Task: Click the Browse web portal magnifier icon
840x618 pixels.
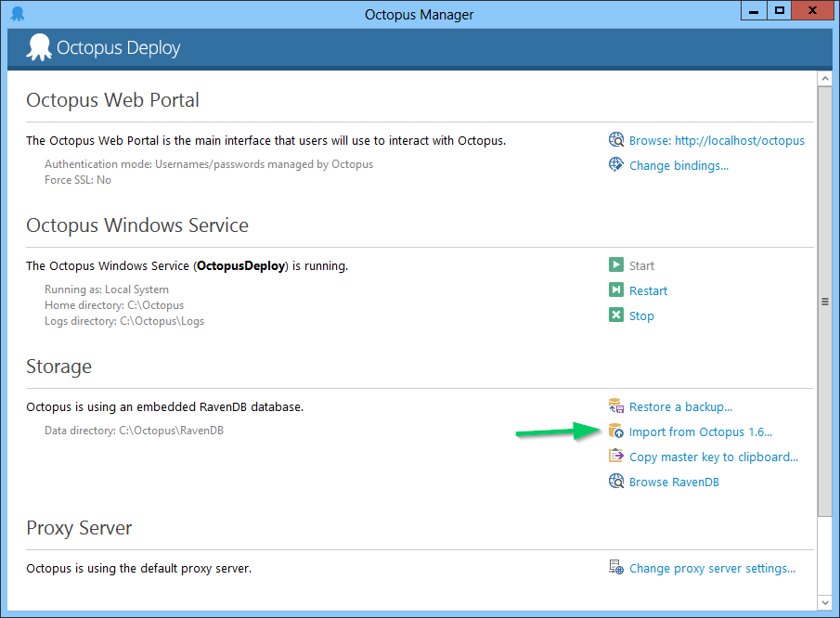Action: click(x=615, y=140)
